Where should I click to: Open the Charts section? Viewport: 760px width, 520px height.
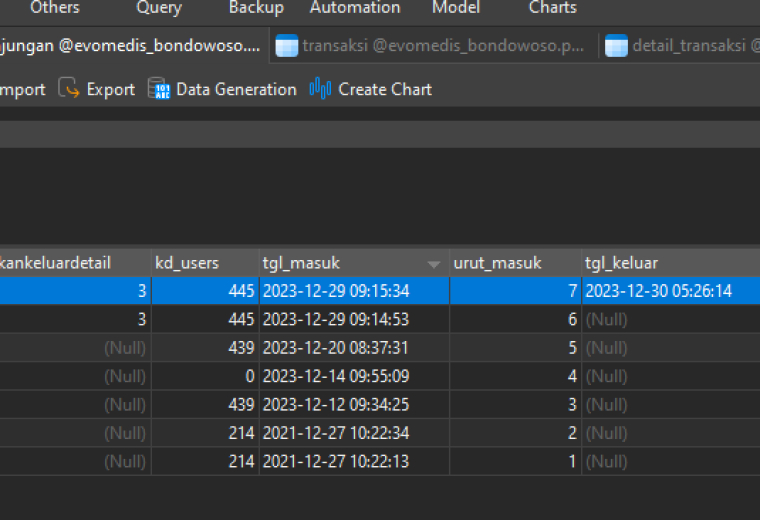553,8
